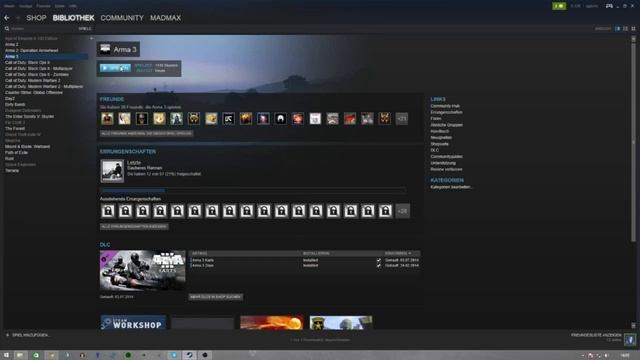
Task: Select Terraria in the games list
Action: [x=12, y=171]
